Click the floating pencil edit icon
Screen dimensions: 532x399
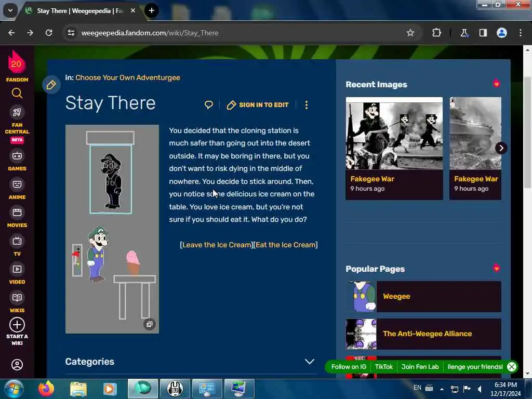[x=51, y=85]
